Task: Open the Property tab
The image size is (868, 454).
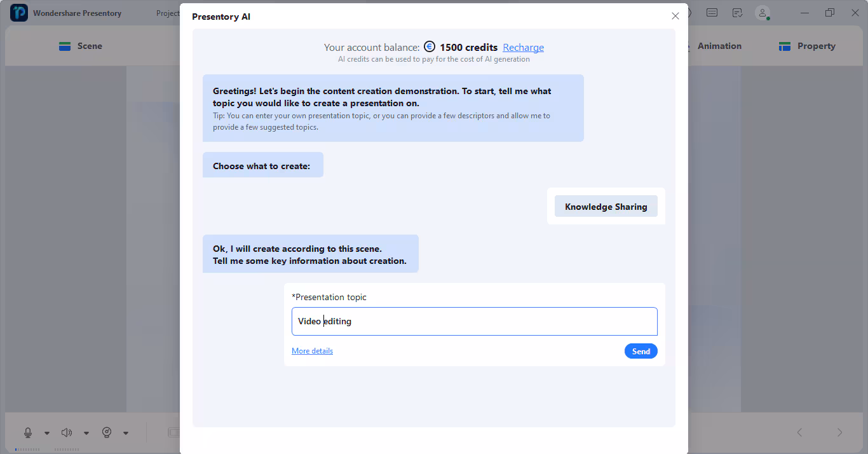Action: pos(807,46)
